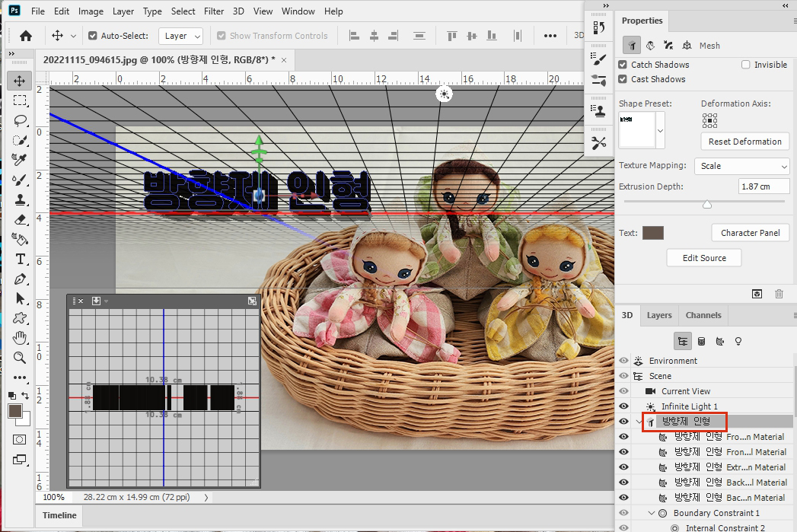Click the Reset Deformation button
Image resolution: width=797 pixels, height=532 pixels.
(x=745, y=142)
